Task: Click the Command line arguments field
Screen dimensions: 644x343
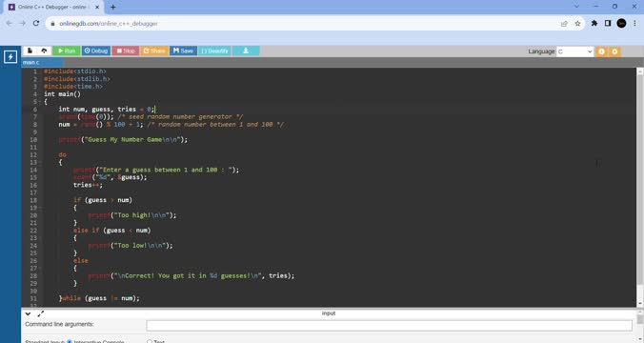Action: click(389, 325)
